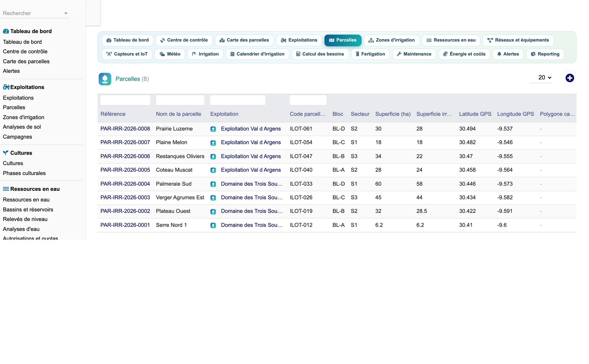Click the Parcelles module logo icon
Viewport: 589px width, 364px height.
coord(105,79)
